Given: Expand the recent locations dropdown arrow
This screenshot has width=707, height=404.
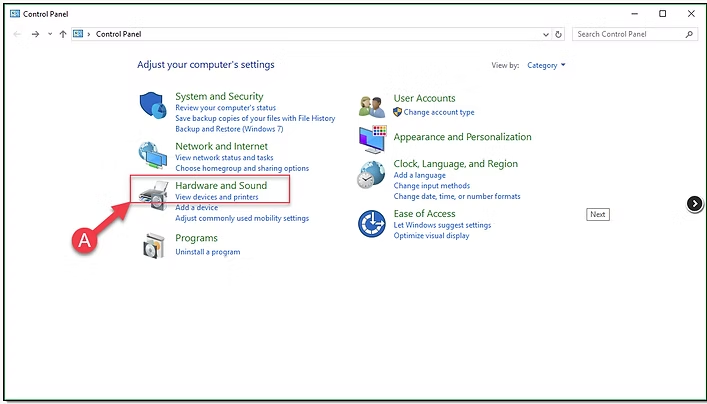Looking at the screenshot, I should 50,34.
